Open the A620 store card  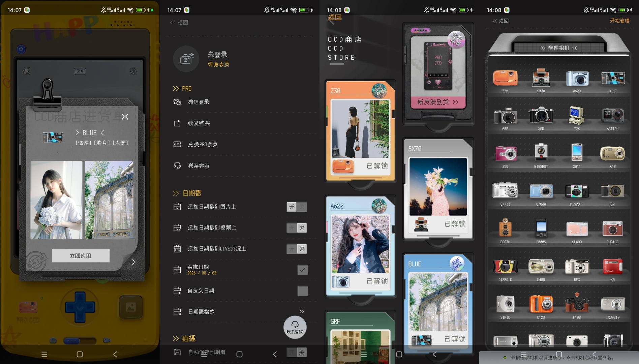pyautogui.click(x=360, y=246)
